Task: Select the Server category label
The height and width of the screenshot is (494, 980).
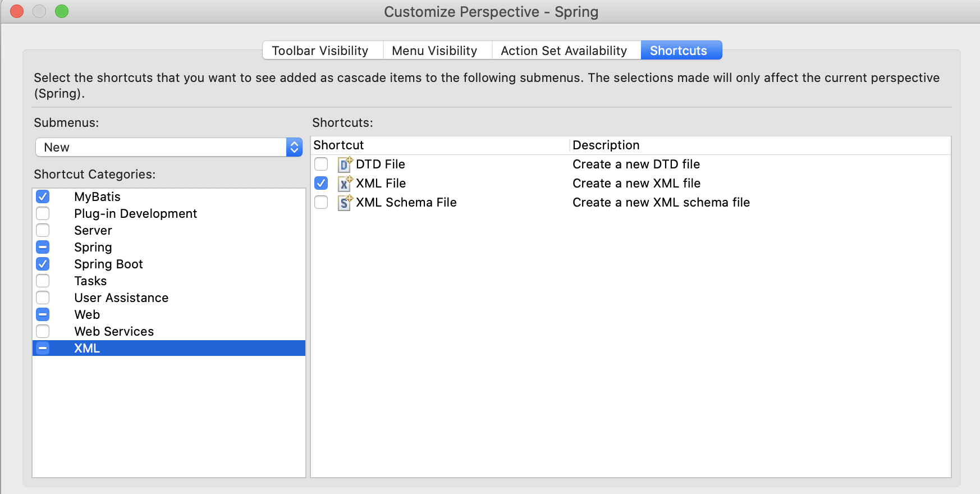Action: 93,230
